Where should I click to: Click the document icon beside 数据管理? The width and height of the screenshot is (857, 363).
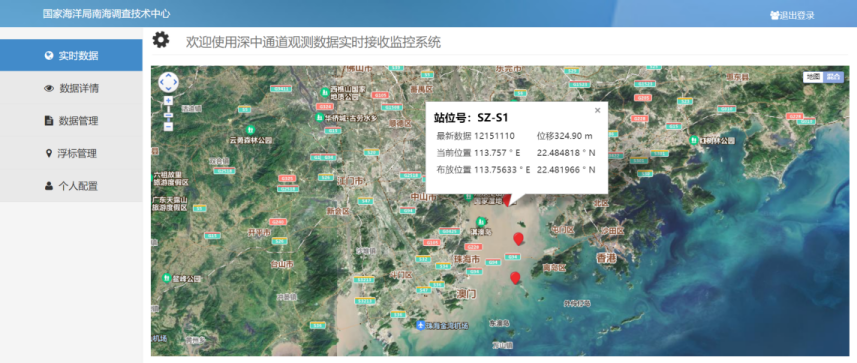point(49,121)
